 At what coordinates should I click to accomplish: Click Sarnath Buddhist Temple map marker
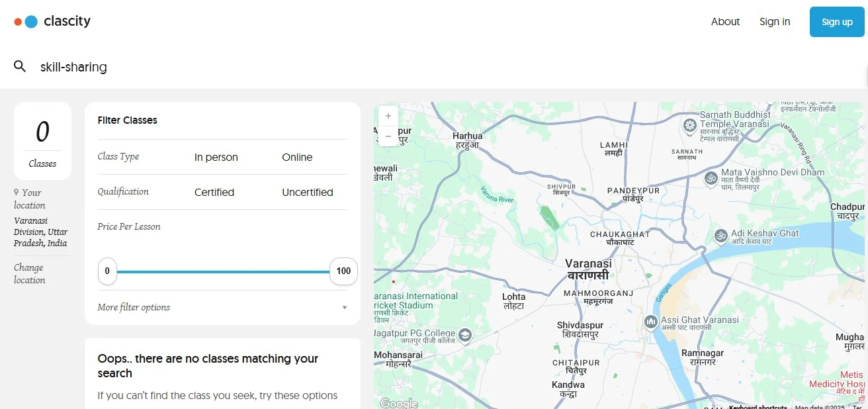point(690,124)
